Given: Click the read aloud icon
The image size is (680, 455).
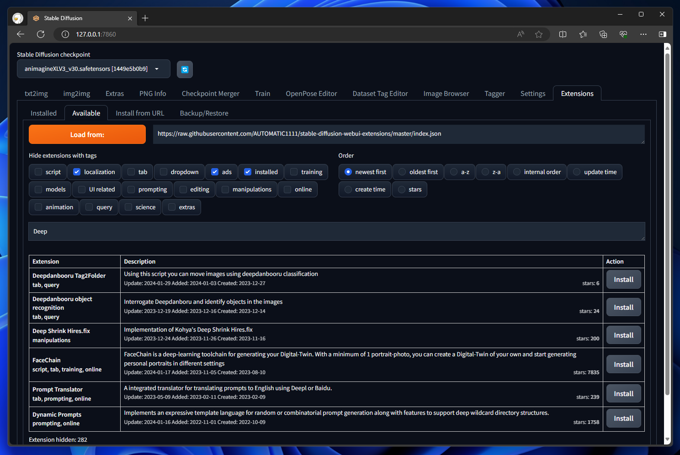Looking at the screenshot, I should click(520, 34).
